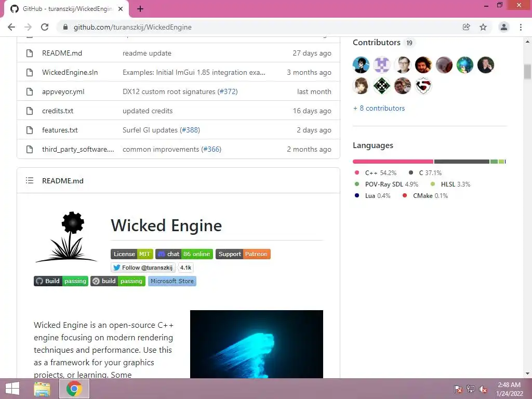This screenshot has height=399, width=532.
Task: Click the README.md section heading
Action: pos(63,181)
